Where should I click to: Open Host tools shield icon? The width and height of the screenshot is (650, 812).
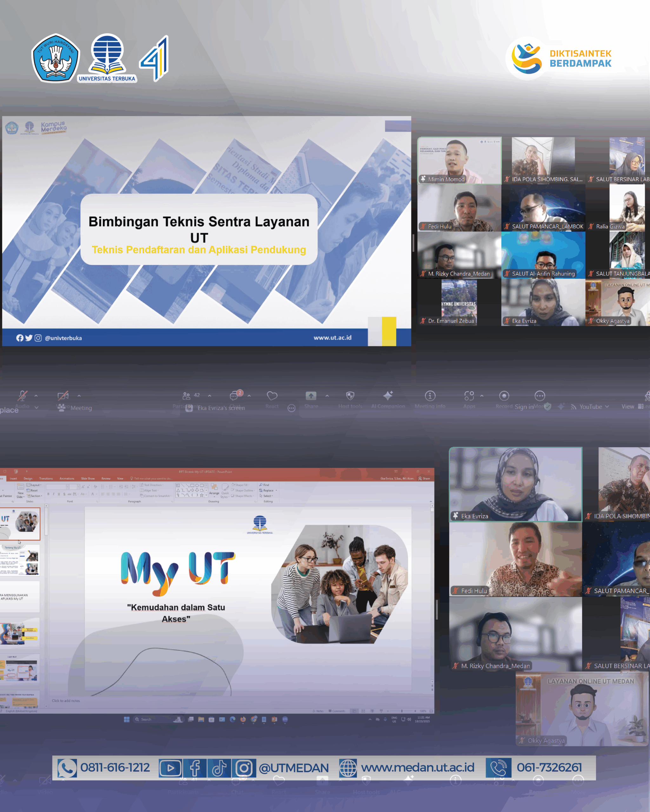pos(350,396)
